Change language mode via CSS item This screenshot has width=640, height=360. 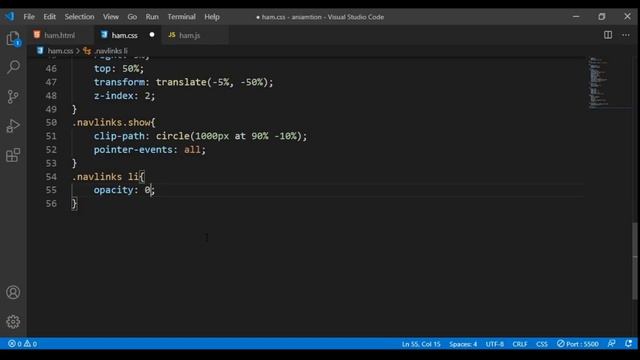click(x=542, y=344)
